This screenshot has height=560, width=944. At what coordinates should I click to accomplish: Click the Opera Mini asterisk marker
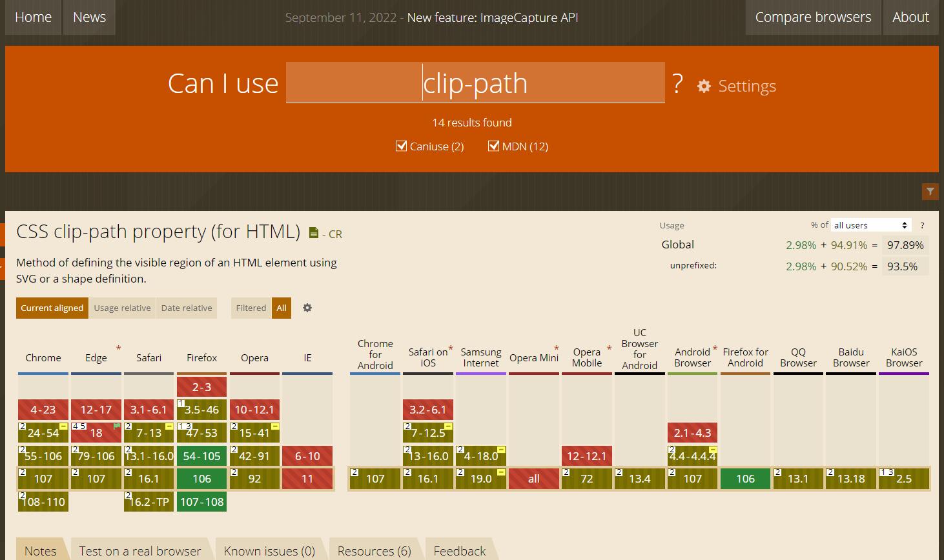pos(556,349)
